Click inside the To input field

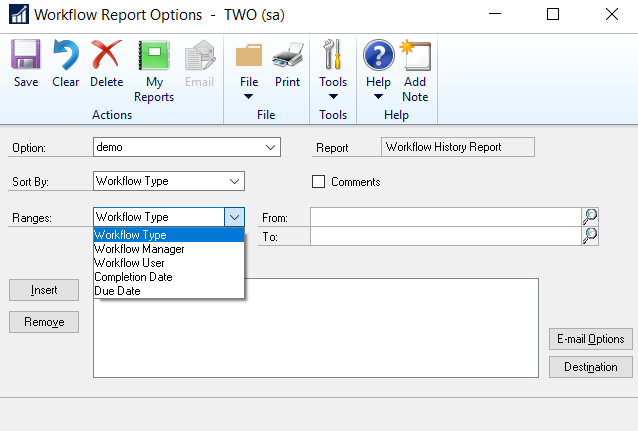click(x=446, y=236)
